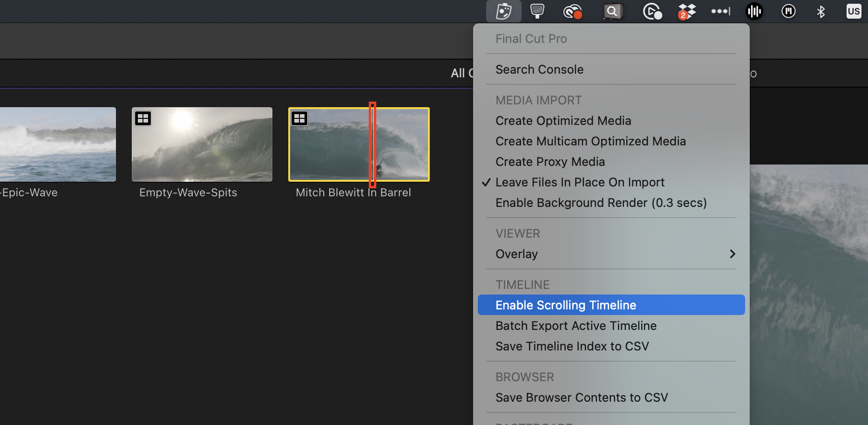
Task: Choose Save Timeline Index to CSV
Action: [611, 346]
